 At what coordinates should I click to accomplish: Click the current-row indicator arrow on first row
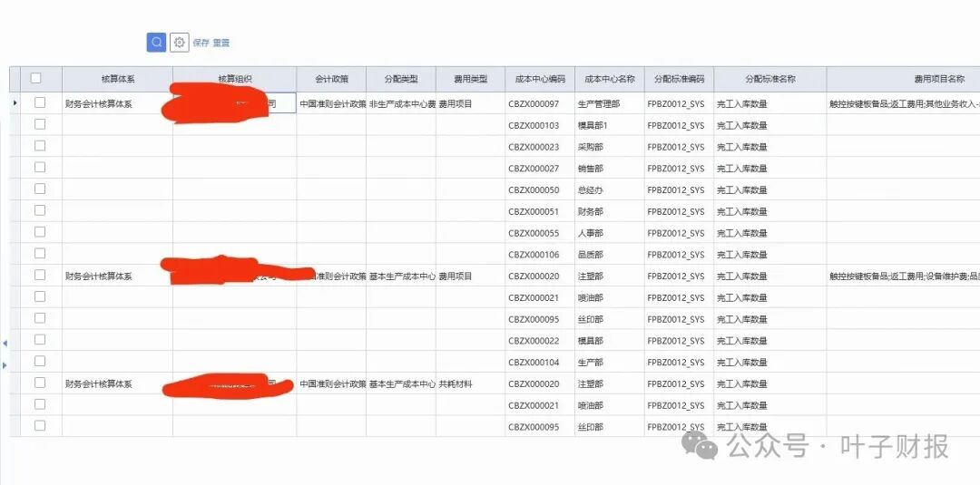[x=15, y=103]
